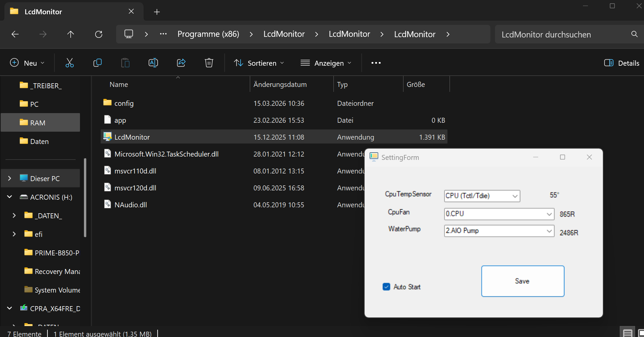Go back to previous folder
Viewport: 644px width, 337px height.
coord(15,34)
